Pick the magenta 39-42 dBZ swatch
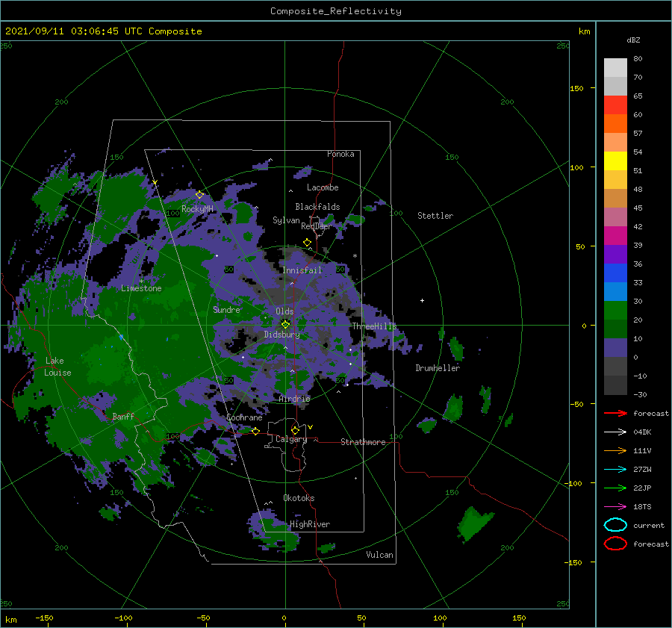Viewport: 672px width, 628px height. pyautogui.click(x=615, y=236)
